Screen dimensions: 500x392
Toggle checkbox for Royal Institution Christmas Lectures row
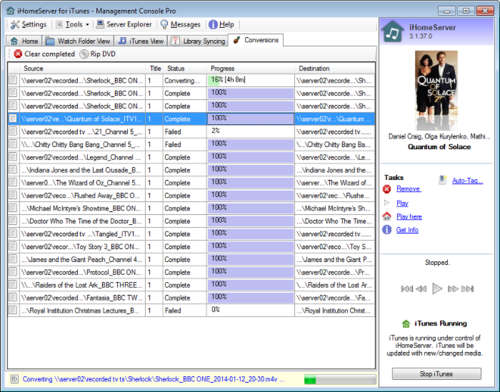(x=13, y=310)
